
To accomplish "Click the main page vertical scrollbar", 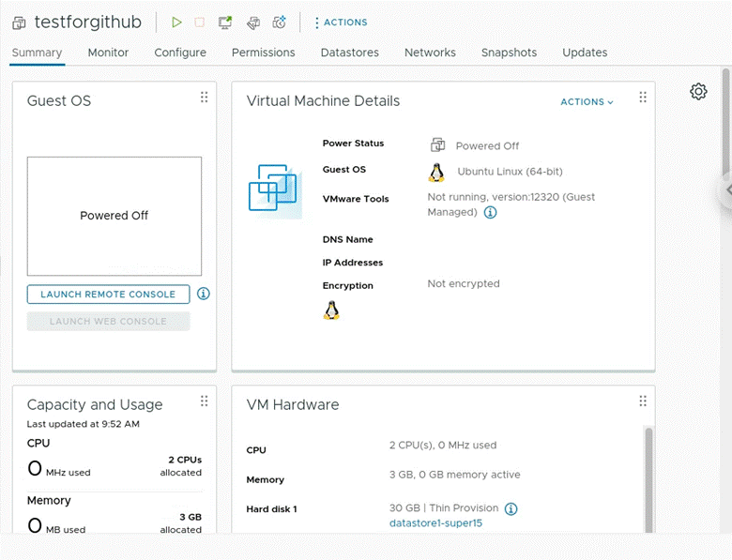I will (726, 122).
